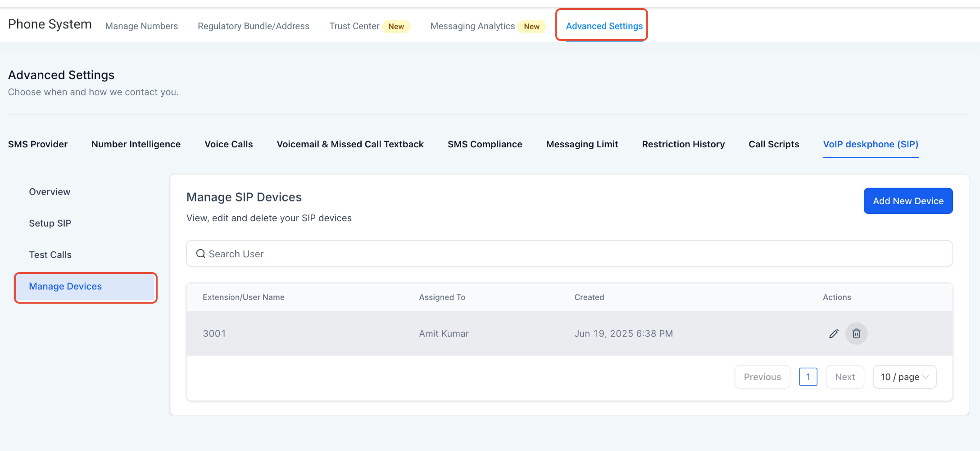
Task: Open the Messaging Limit tab
Action: tap(582, 144)
